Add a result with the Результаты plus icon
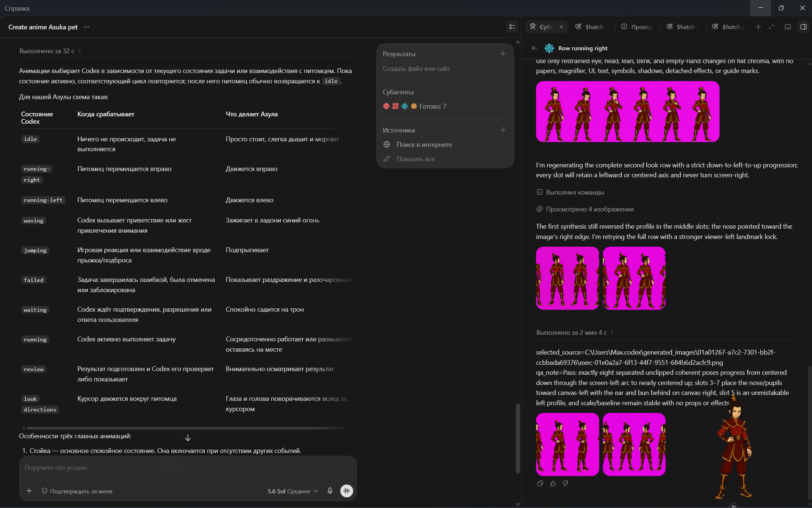 [503, 54]
